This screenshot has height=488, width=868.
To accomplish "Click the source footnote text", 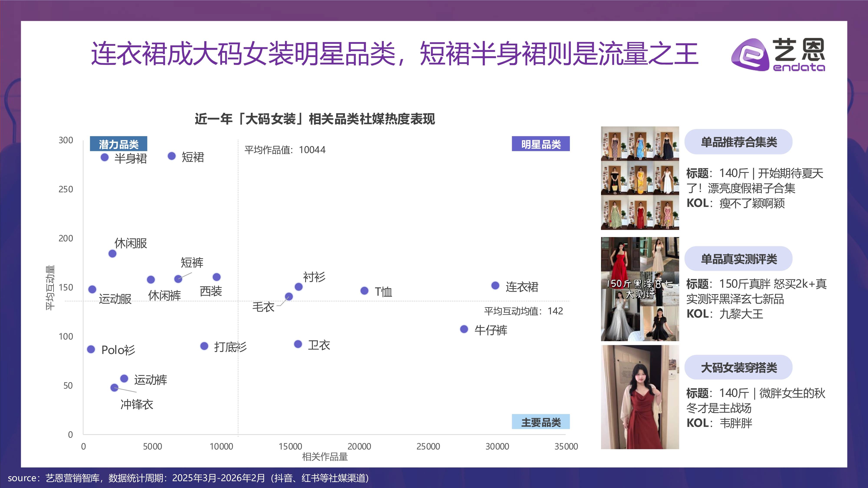I will click(188, 478).
